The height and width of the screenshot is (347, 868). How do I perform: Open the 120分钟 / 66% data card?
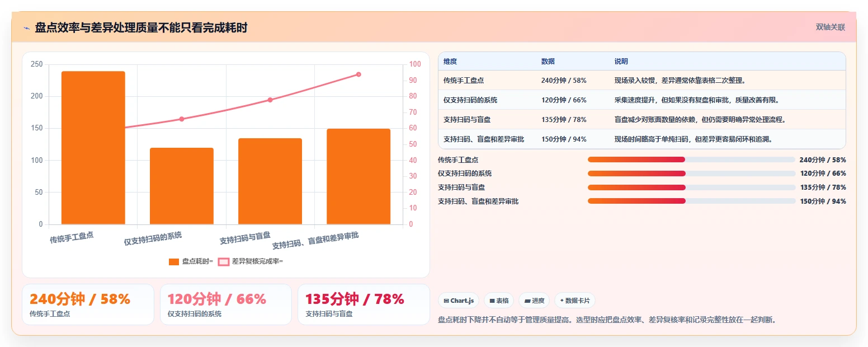click(226, 304)
